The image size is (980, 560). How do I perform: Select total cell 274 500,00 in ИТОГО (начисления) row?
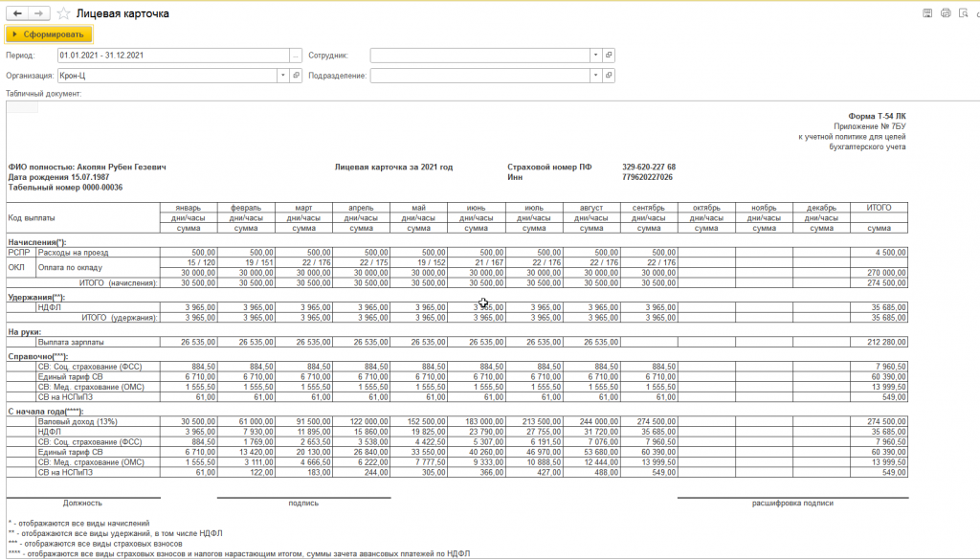coord(879,283)
